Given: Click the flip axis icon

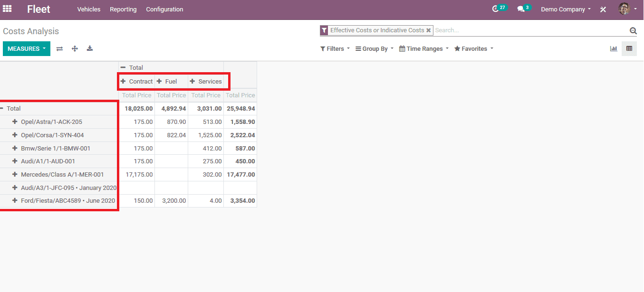Looking at the screenshot, I should pos(59,49).
